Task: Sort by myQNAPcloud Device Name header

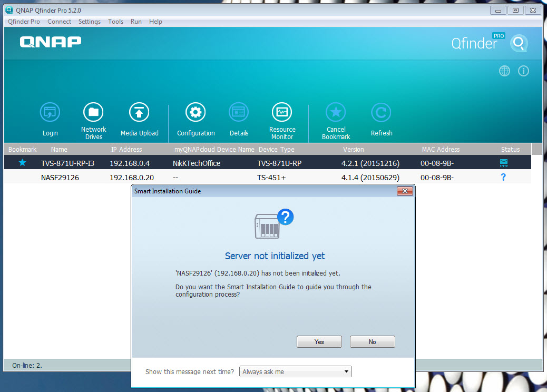Action: (x=214, y=149)
